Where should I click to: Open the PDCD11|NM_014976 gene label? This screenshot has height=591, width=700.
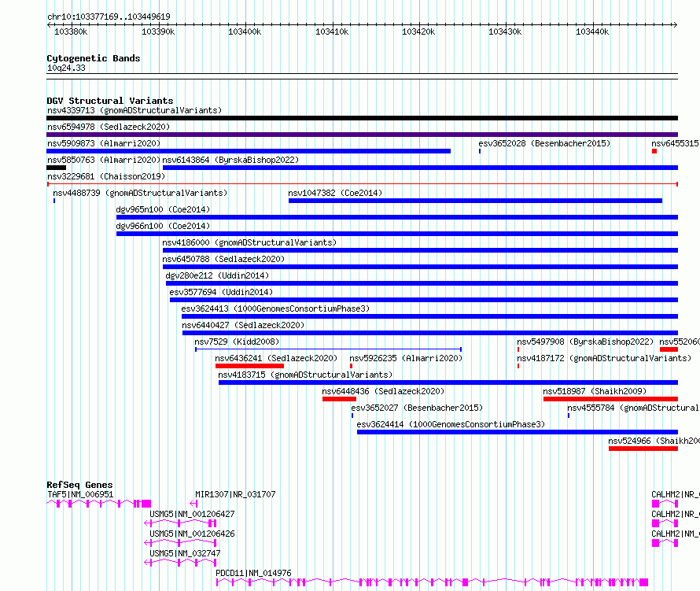[x=253, y=573]
